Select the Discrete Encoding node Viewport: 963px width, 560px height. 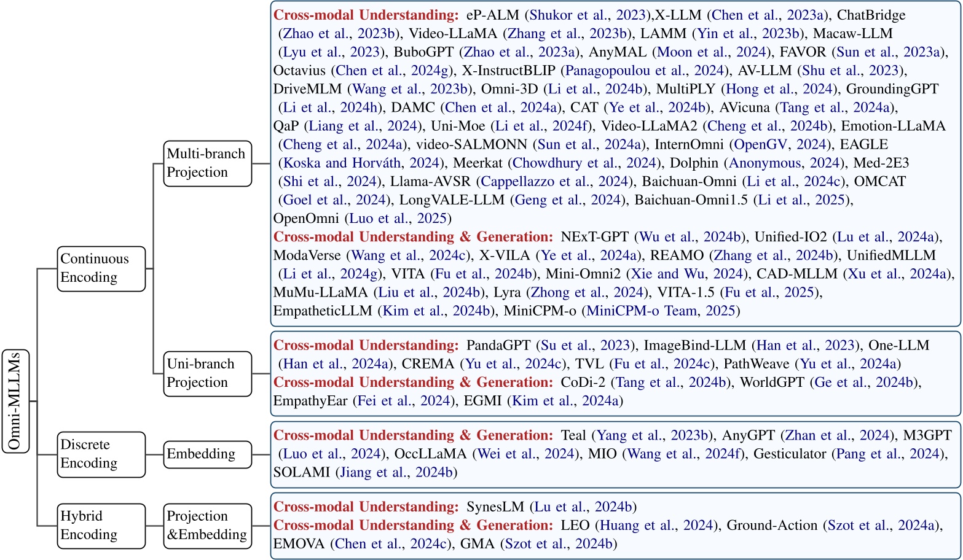[x=101, y=454]
